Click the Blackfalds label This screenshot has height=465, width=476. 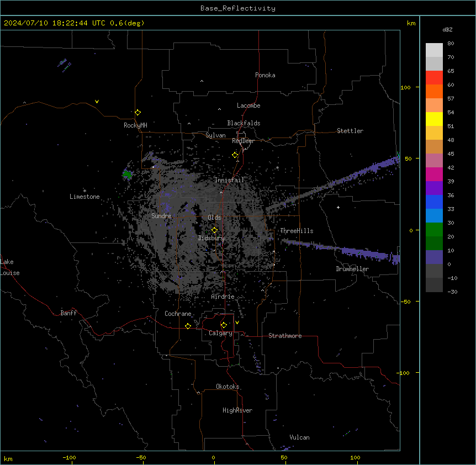pyautogui.click(x=244, y=123)
